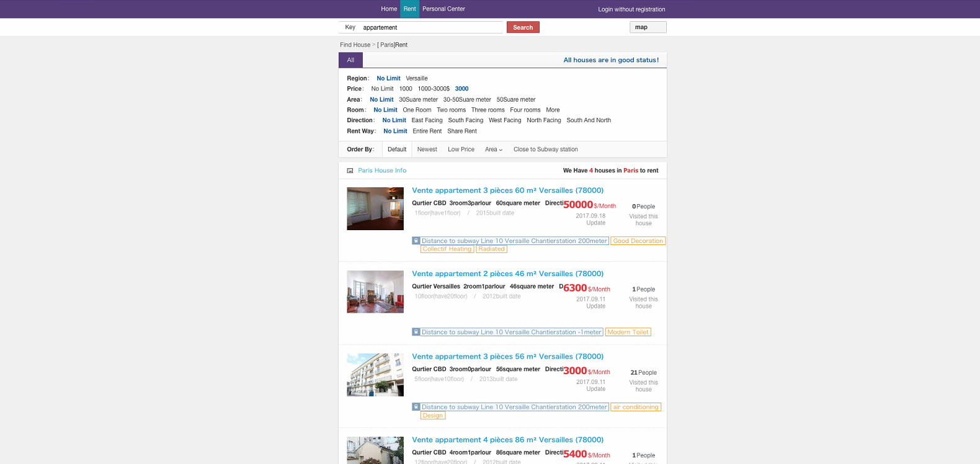Filter Area by 30Suare meter
Viewport: 980px width, 464px height.
click(x=418, y=99)
